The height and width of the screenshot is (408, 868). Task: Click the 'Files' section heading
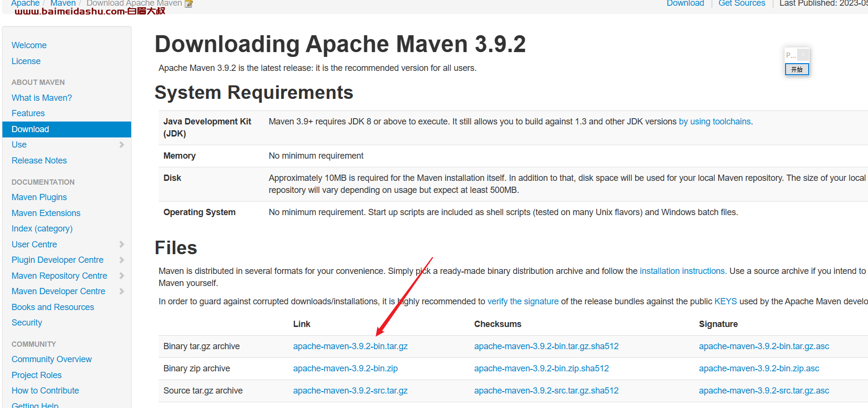click(x=176, y=248)
